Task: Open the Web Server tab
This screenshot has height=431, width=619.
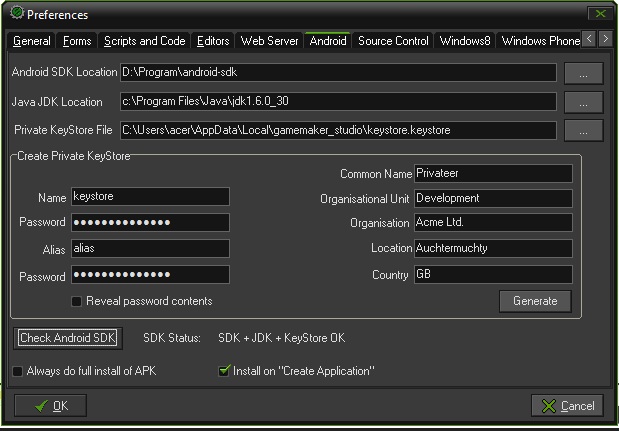Action: [270, 41]
